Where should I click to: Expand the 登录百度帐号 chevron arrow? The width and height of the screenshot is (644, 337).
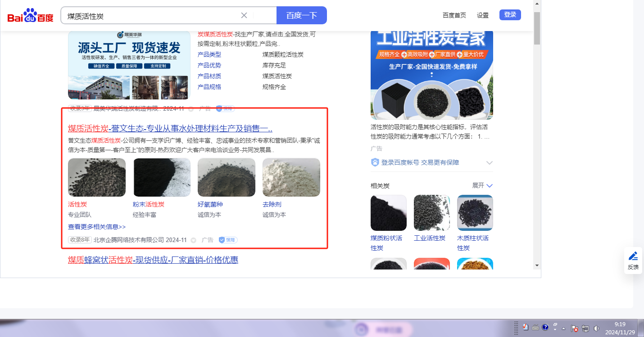click(x=490, y=163)
